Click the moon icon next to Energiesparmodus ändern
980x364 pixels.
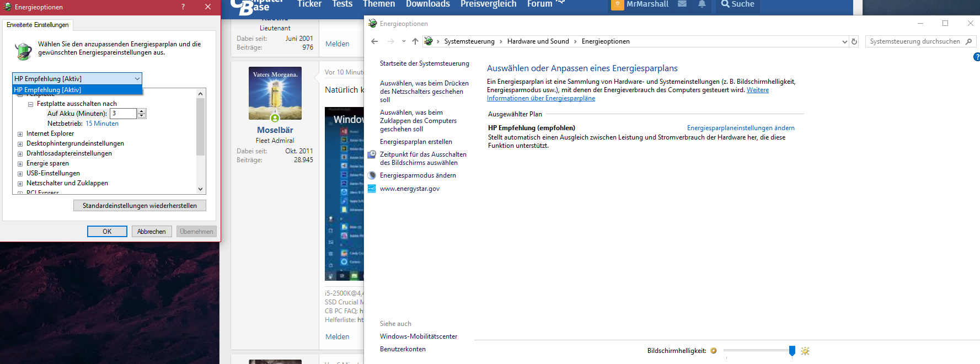(372, 175)
